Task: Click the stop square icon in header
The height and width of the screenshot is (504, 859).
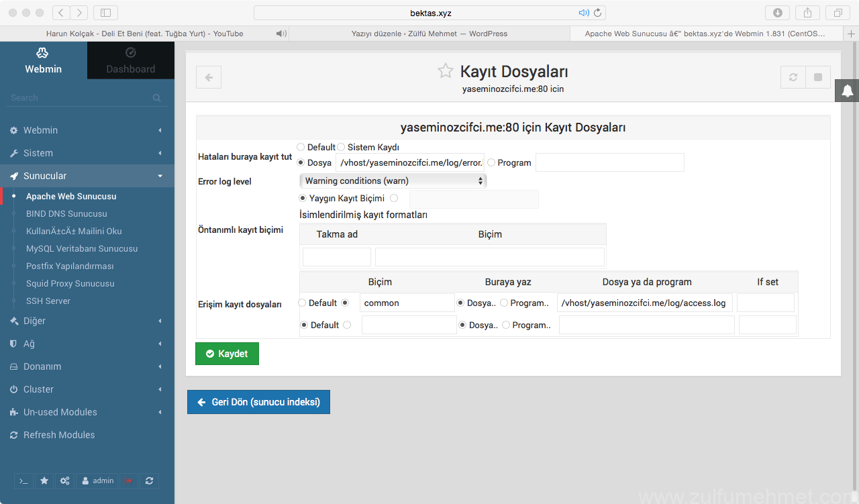Action: point(818,77)
